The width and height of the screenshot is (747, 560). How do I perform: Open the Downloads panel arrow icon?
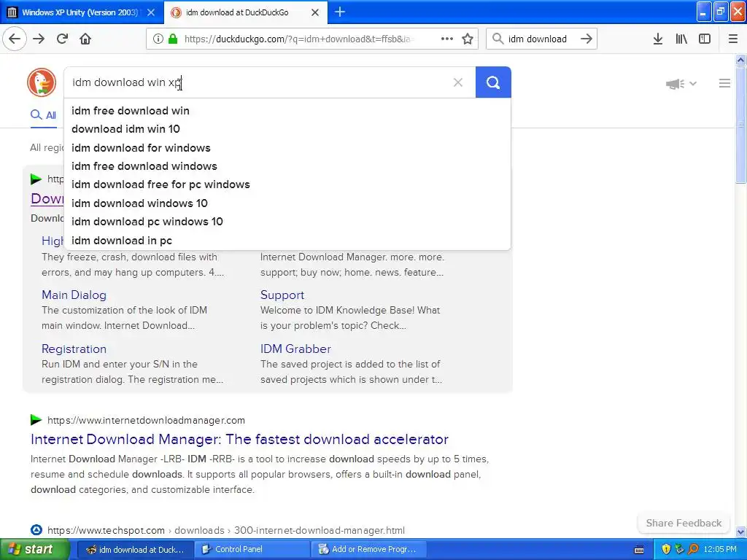point(658,39)
